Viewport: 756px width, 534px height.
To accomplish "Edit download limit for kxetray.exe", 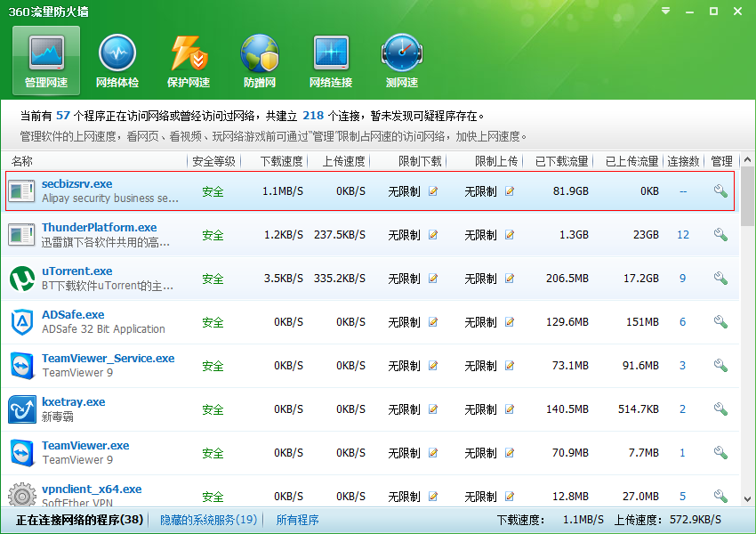I will [433, 409].
